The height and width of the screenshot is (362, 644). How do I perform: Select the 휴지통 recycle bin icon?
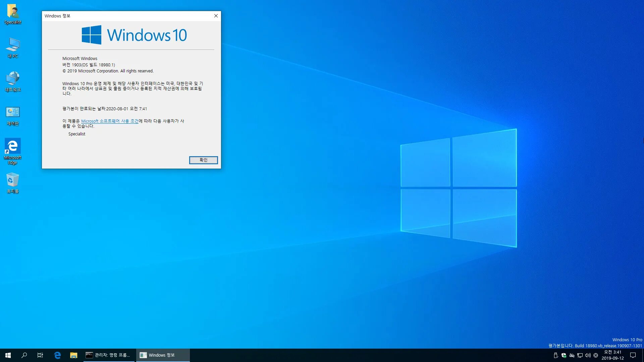(13, 183)
